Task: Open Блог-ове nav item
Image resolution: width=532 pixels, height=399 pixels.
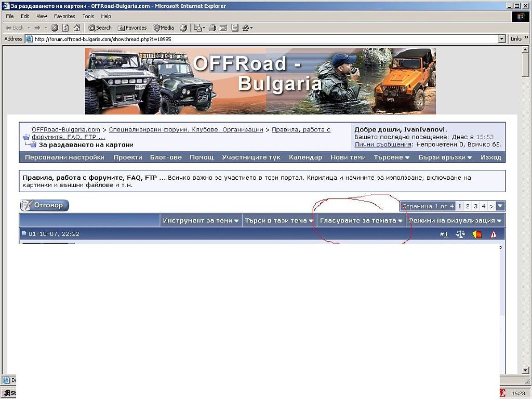Action: coord(166,157)
